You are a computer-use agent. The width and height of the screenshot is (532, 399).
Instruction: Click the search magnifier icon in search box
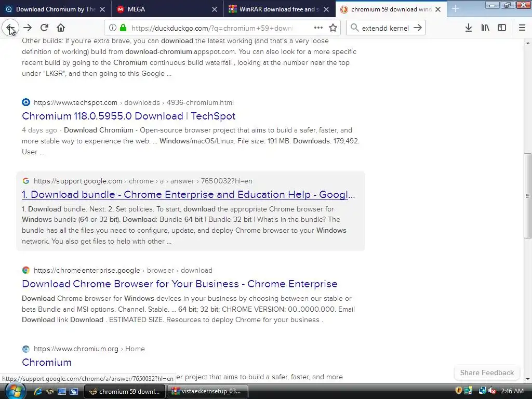[x=354, y=28]
